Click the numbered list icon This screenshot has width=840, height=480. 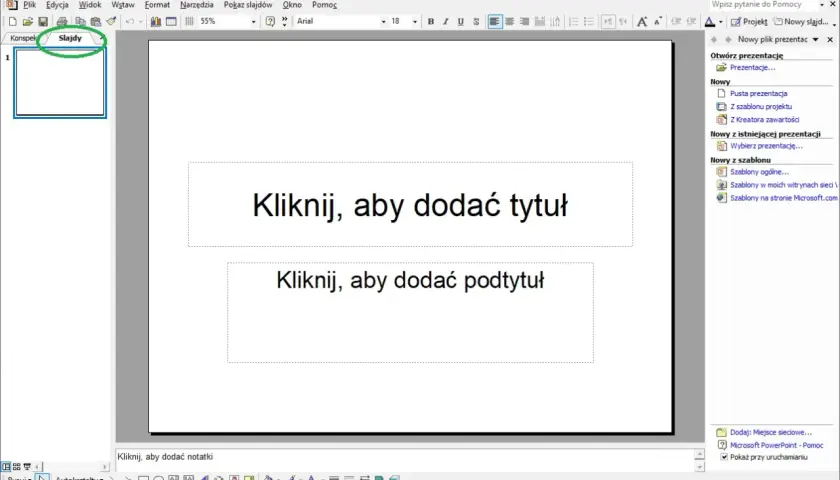click(x=573, y=22)
